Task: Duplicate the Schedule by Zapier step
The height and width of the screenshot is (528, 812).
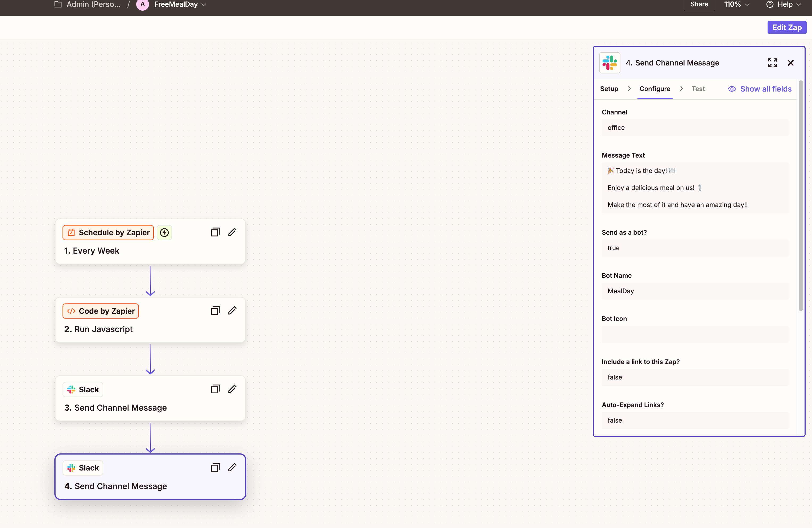Action: pyautogui.click(x=215, y=232)
